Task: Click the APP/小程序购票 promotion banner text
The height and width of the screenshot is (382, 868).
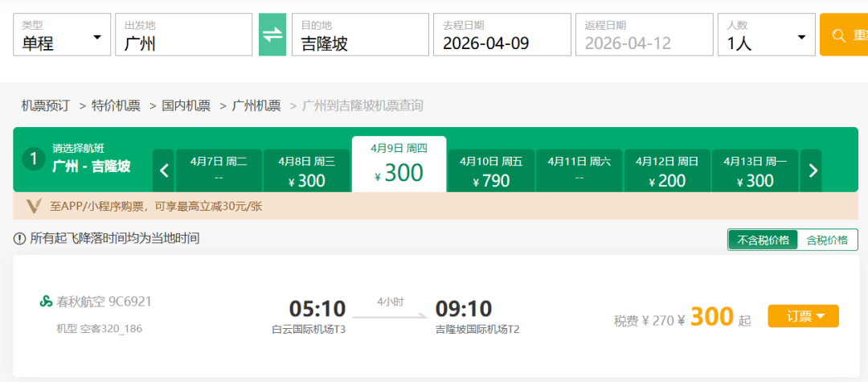Action: coord(156,207)
